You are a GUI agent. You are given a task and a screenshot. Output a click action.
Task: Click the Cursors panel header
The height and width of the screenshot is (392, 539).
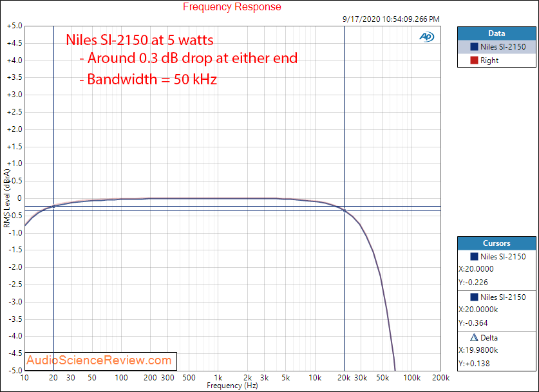(x=496, y=243)
